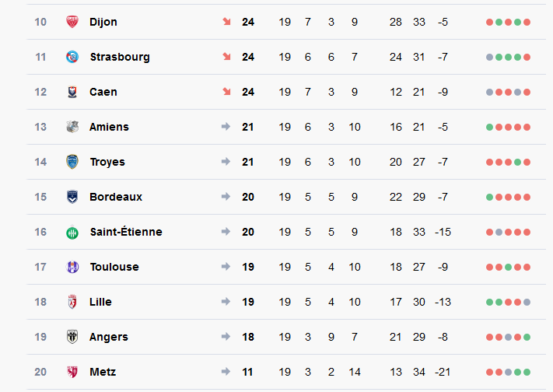This screenshot has width=553, height=392.
Task: Open the Saint-Étienne team name link
Action: [x=126, y=232]
